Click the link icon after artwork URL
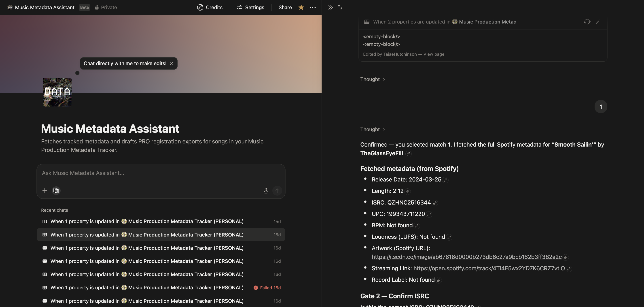The image size is (644, 307). pyautogui.click(x=566, y=257)
